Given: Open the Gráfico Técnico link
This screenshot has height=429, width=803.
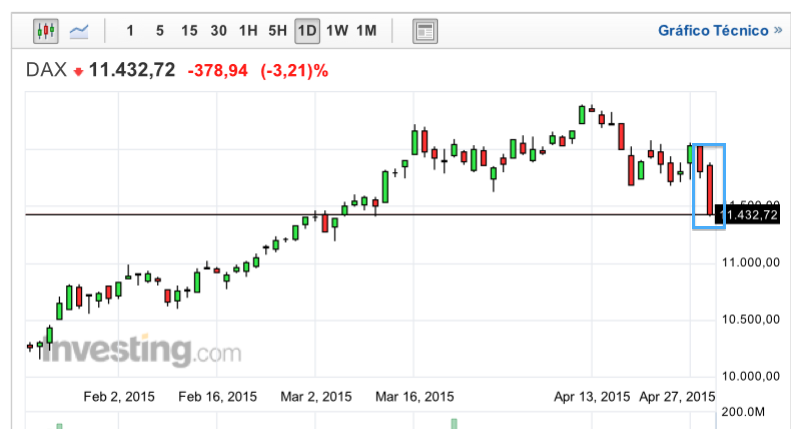Looking at the screenshot, I should 720,31.
